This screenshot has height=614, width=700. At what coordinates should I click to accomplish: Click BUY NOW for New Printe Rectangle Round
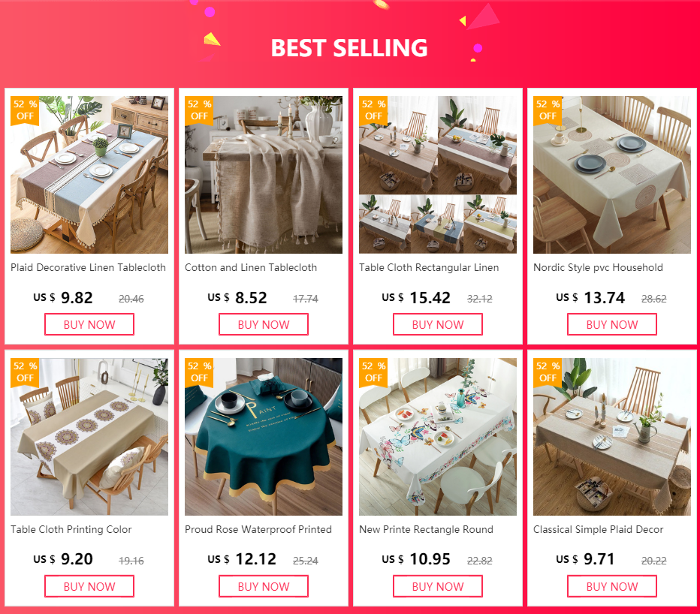(437, 586)
